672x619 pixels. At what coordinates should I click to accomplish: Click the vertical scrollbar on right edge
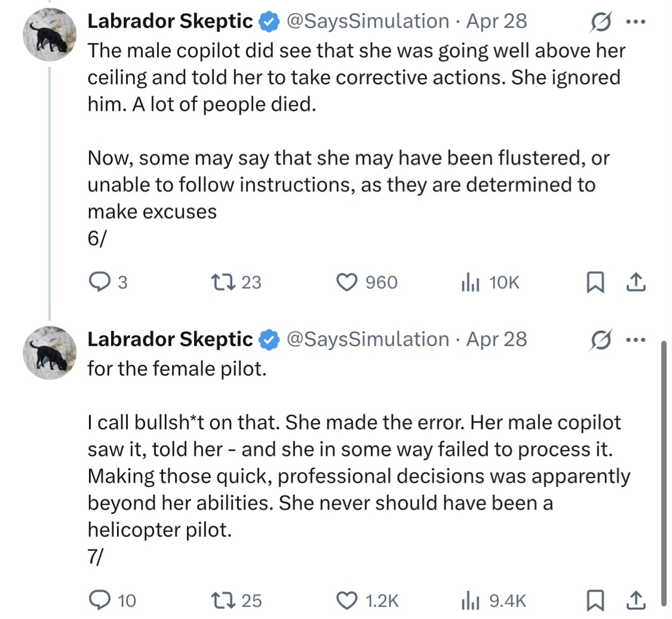tap(664, 471)
